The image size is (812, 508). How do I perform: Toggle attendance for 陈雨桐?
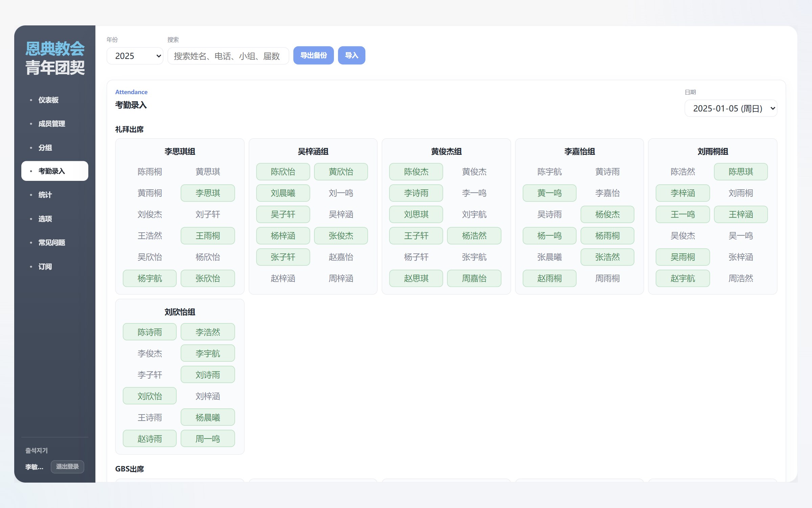click(x=150, y=172)
